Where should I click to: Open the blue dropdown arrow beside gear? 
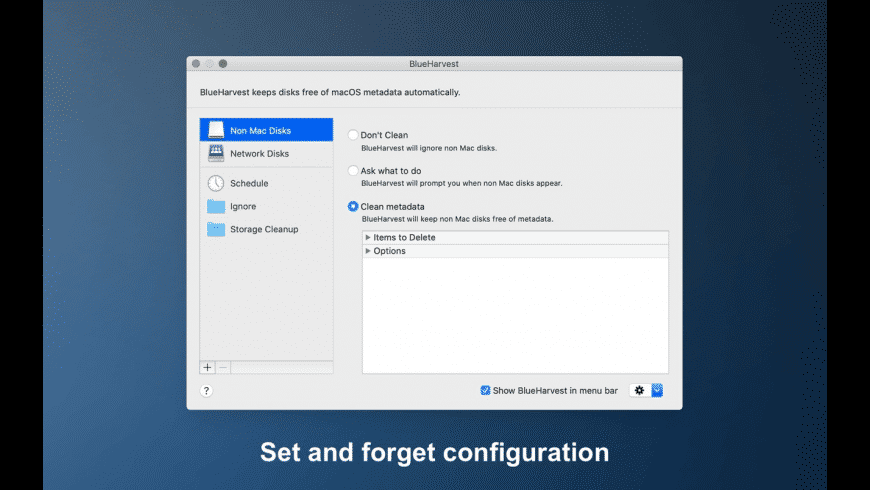point(657,391)
